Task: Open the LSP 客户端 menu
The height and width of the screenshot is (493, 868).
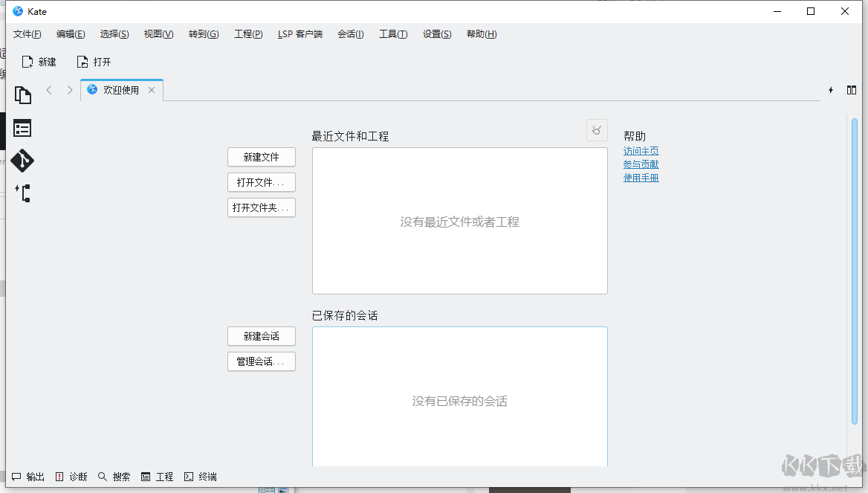Action: [x=300, y=34]
